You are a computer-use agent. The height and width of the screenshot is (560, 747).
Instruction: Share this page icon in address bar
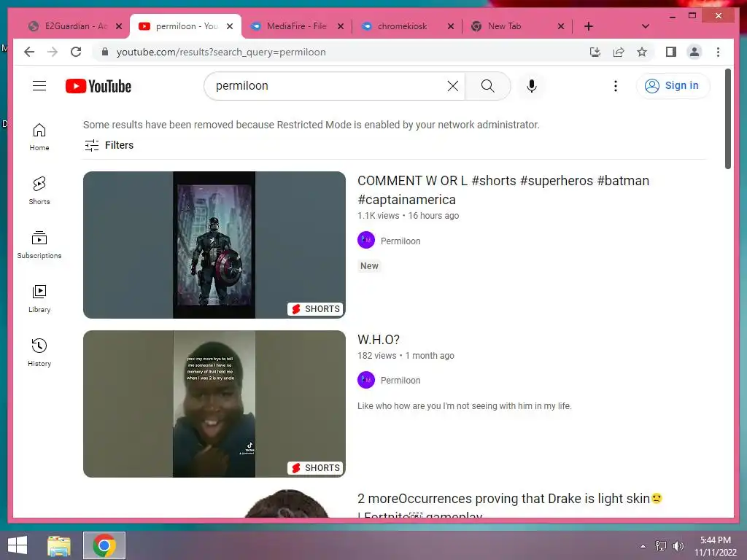point(619,52)
